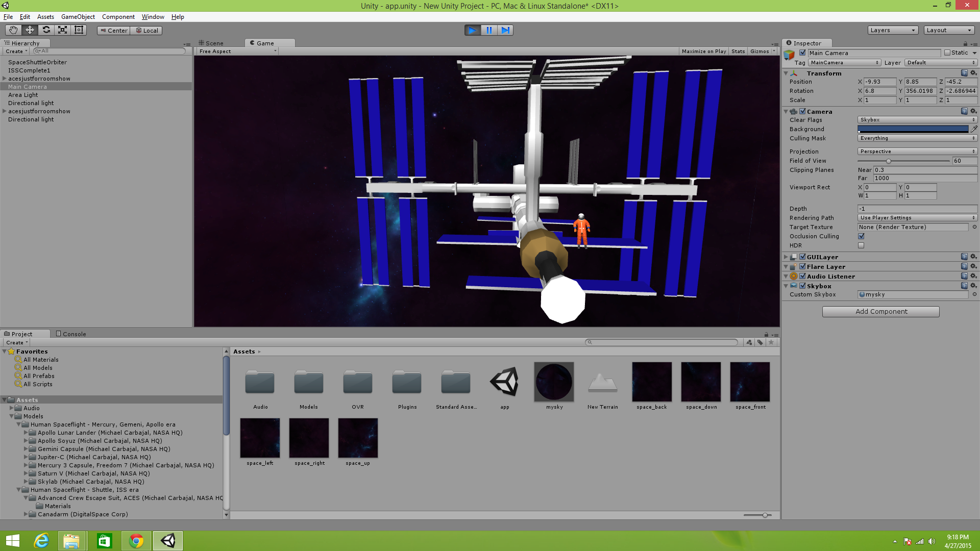Select the Move tool
Viewport: 980px width, 551px height.
(x=30, y=30)
